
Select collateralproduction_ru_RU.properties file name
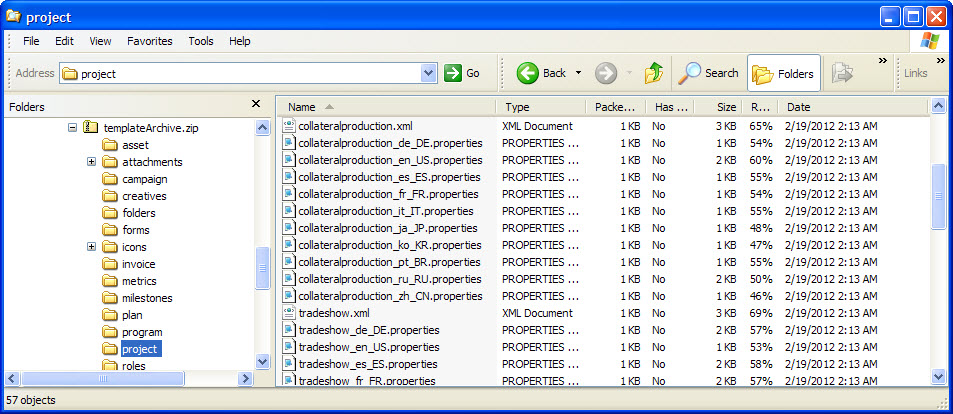tap(390, 279)
